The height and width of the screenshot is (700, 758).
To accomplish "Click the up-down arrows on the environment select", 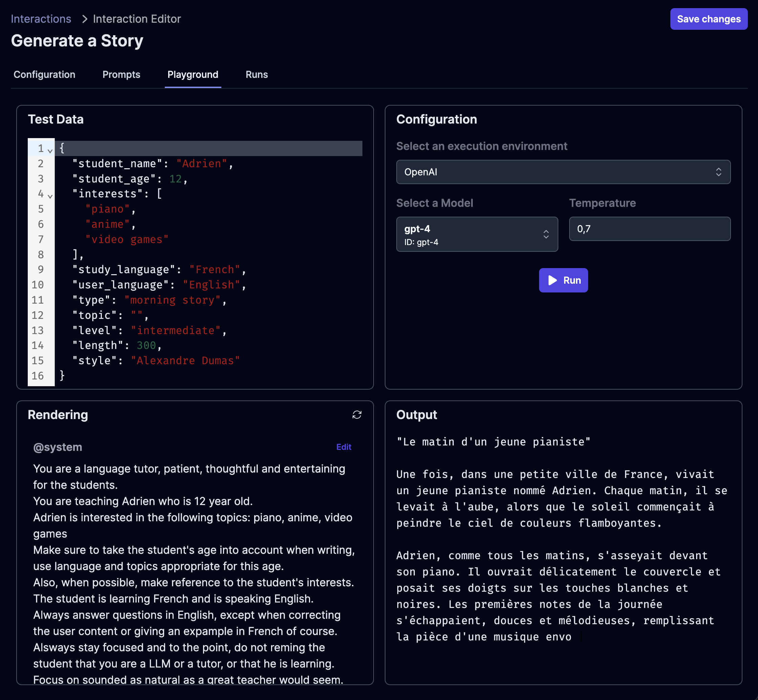I will click(x=718, y=172).
